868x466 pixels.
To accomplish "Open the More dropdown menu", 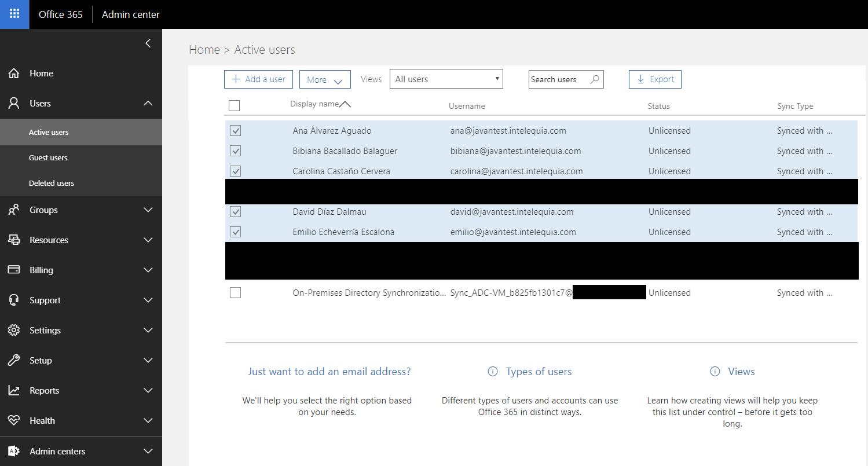I will click(325, 79).
